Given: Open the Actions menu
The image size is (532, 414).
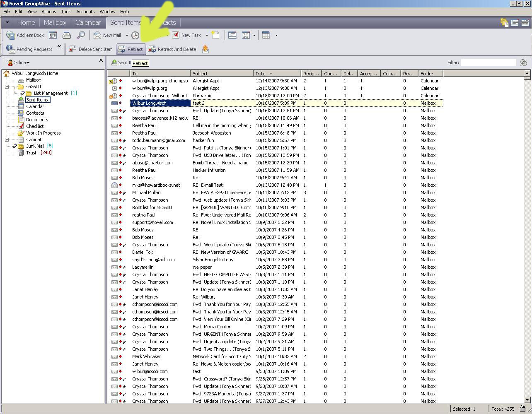Looking at the screenshot, I should (x=48, y=12).
